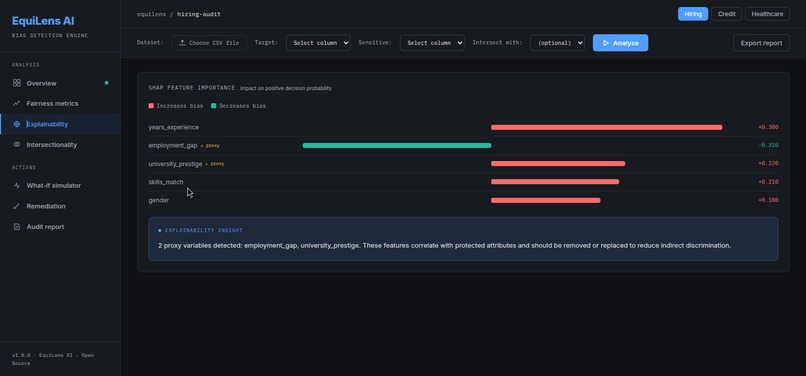Click the Bias Detection Engine subtitle
The height and width of the screenshot is (376, 806).
pos(50,36)
